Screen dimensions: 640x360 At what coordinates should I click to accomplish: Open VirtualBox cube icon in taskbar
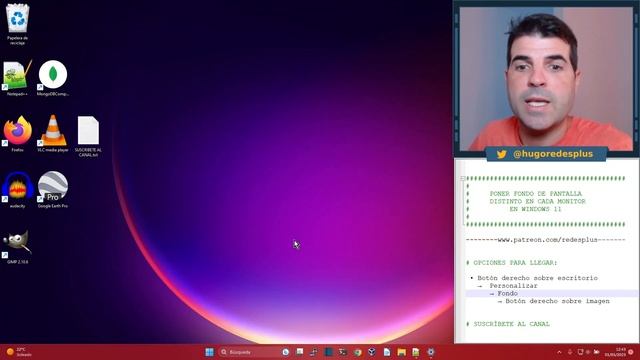tap(371, 352)
